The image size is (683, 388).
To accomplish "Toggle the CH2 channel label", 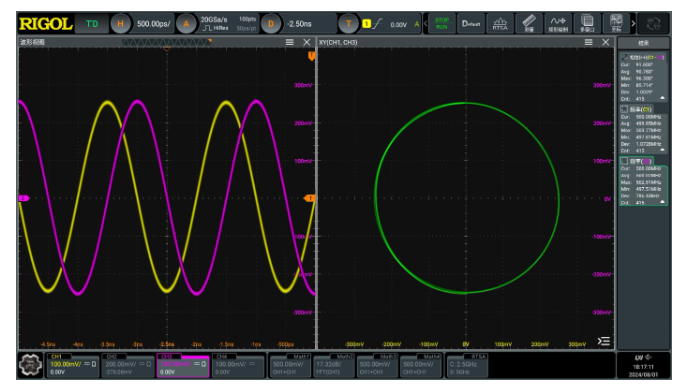I will tap(112, 357).
